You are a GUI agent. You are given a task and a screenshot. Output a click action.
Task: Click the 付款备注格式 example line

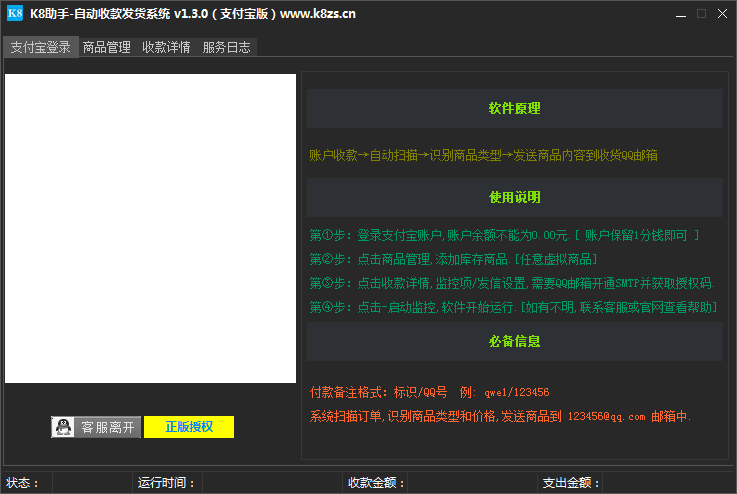(429, 392)
